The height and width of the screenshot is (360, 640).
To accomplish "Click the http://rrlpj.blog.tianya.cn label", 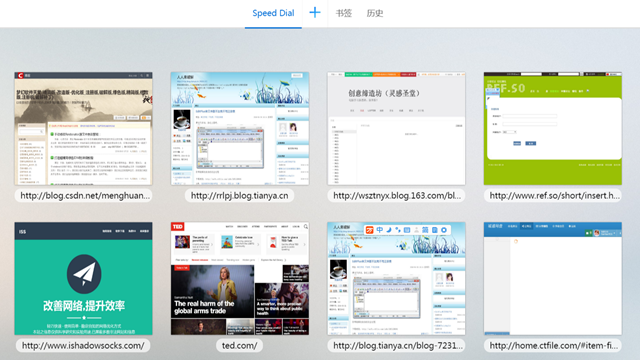I will coord(240,196).
